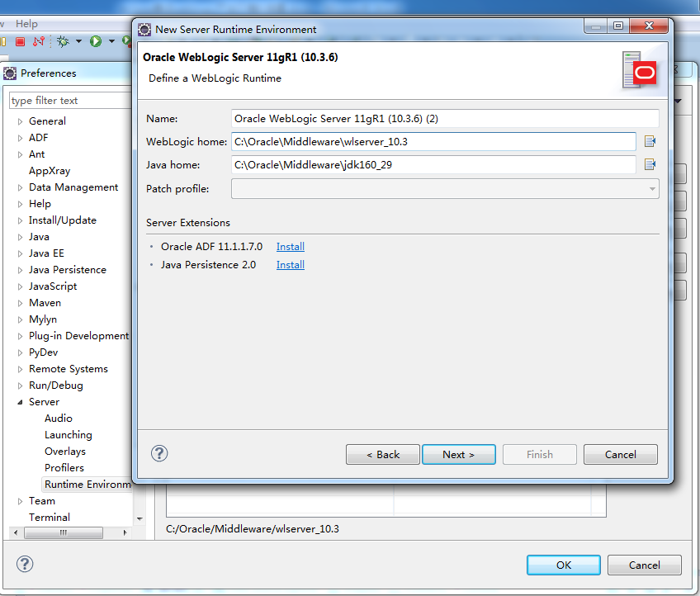Expand the Maven preferences node
The width and height of the screenshot is (700, 596).
pos(20,303)
